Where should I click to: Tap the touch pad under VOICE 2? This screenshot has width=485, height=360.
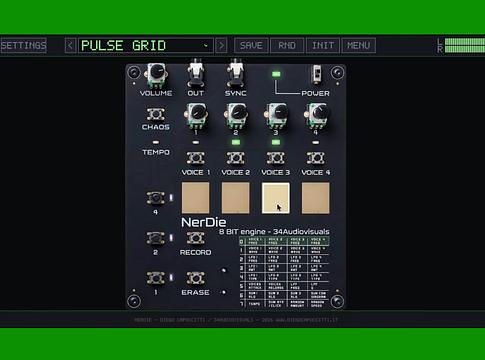[236, 198]
